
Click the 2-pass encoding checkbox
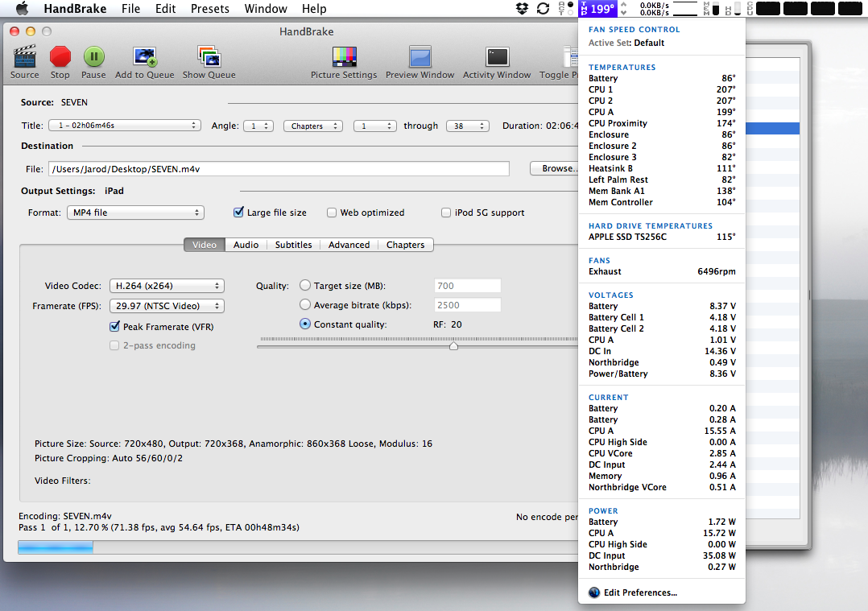click(x=114, y=345)
